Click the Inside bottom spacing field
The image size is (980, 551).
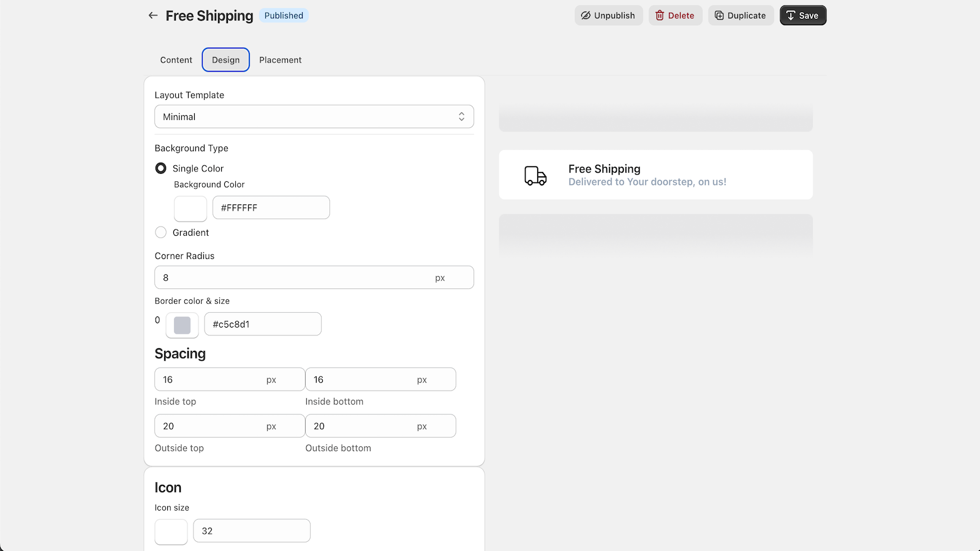pyautogui.click(x=380, y=380)
